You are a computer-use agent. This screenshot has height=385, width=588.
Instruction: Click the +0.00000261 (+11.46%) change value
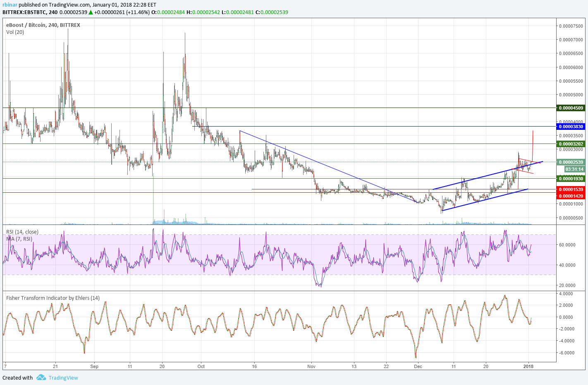pyautogui.click(x=122, y=12)
